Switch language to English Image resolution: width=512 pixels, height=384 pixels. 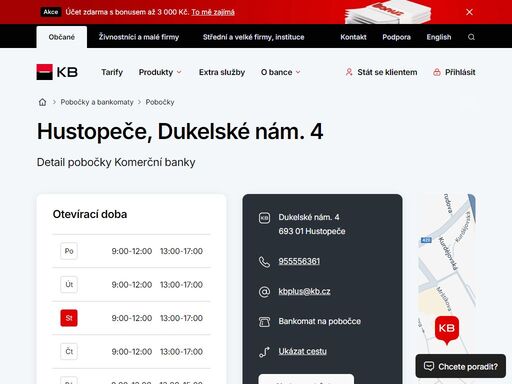click(x=439, y=37)
